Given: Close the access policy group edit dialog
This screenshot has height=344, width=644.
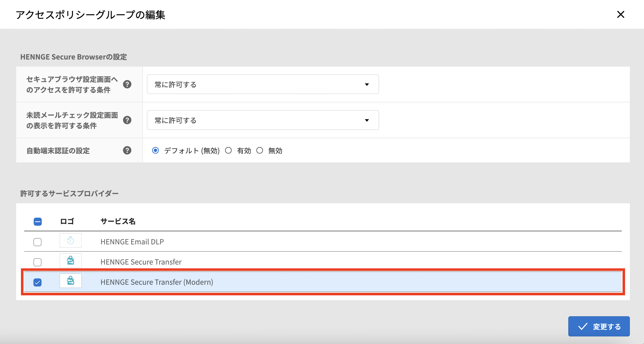Looking at the screenshot, I should click(x=621, y=14).
